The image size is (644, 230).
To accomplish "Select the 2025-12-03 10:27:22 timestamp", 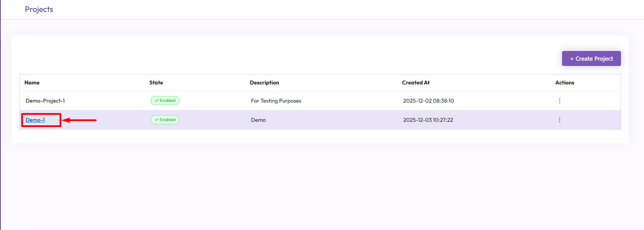I will tap(428, 120).
